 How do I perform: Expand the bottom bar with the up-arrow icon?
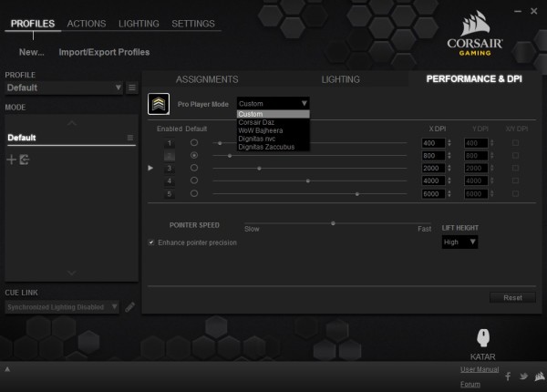click(x=7, y=369)
